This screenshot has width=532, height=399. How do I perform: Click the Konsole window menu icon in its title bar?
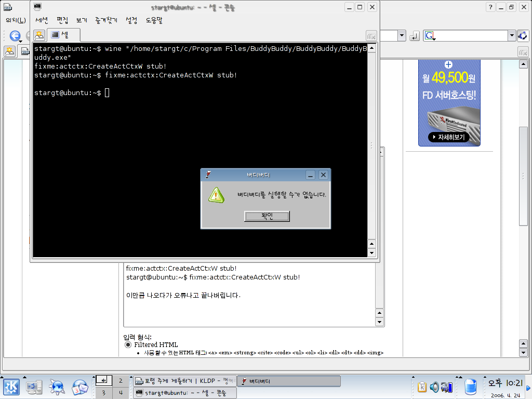point(37,7)
